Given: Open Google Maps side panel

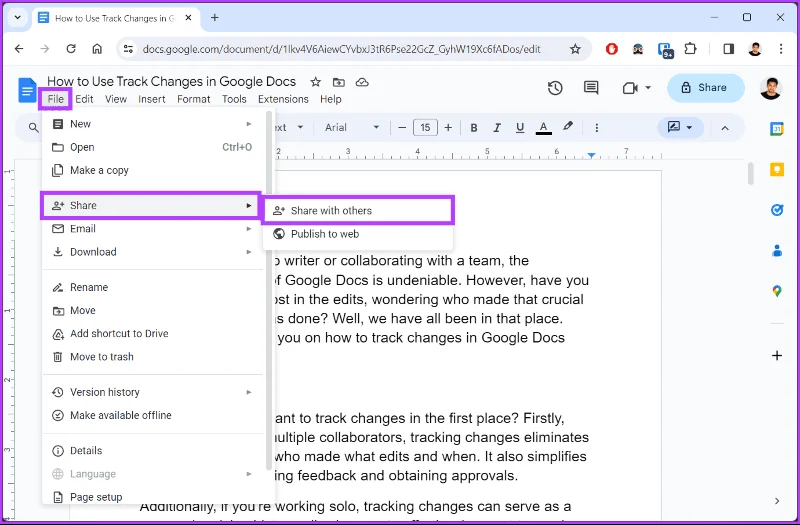Looking at the screenshot, I should (x=777, y=291).
